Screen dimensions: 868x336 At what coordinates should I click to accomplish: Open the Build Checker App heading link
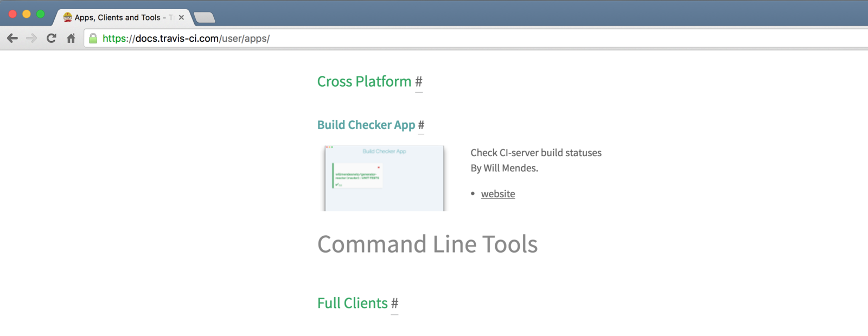[366, 125]
